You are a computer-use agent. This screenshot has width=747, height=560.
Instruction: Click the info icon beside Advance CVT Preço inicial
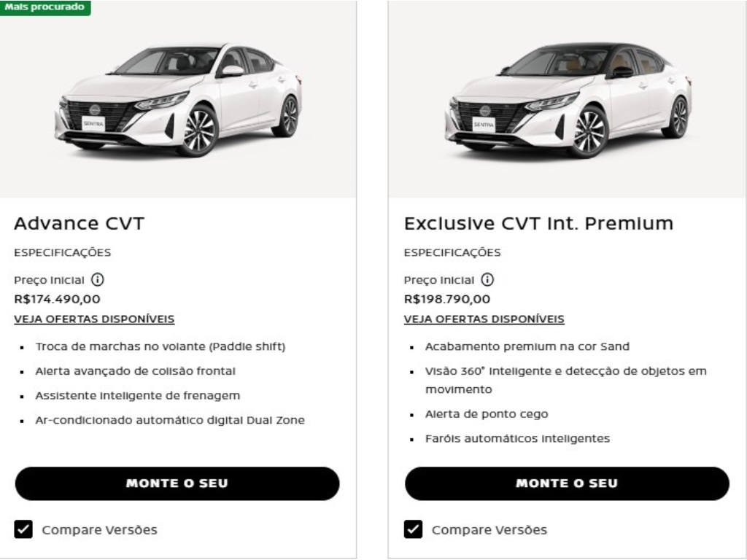point(98,279)
